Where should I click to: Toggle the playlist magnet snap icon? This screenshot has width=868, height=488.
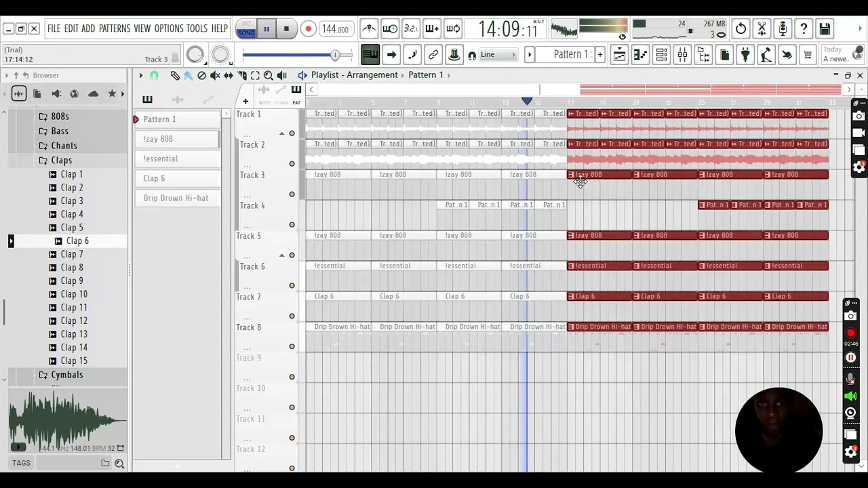154,75
